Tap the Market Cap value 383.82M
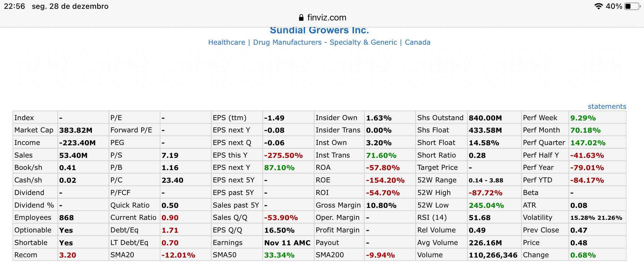 [76, 130]
